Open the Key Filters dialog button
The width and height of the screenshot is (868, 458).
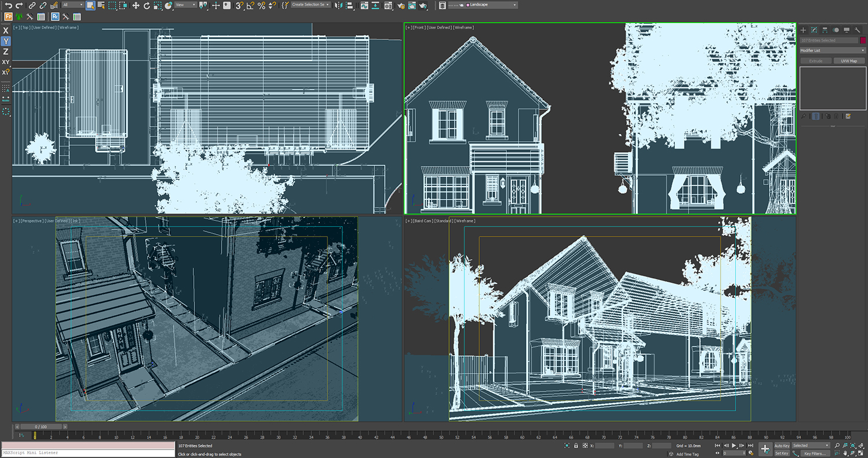point(815,453)
